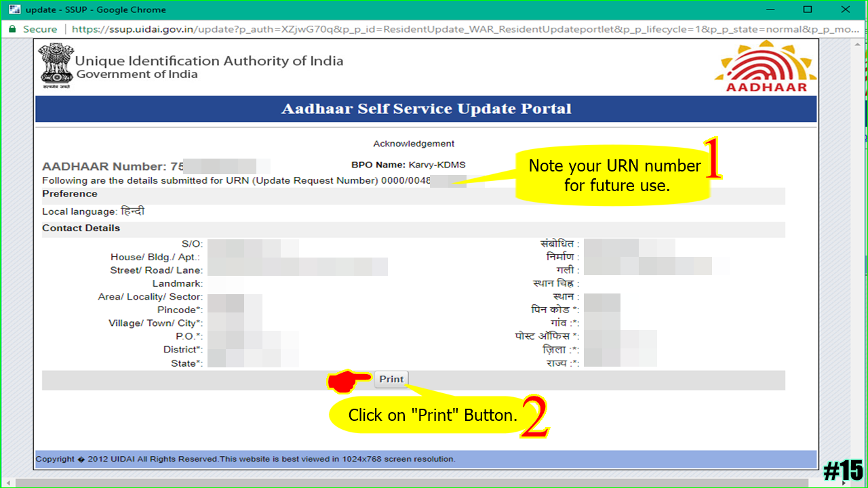Click the Acknowledgement heading

[x=414, y=143]
